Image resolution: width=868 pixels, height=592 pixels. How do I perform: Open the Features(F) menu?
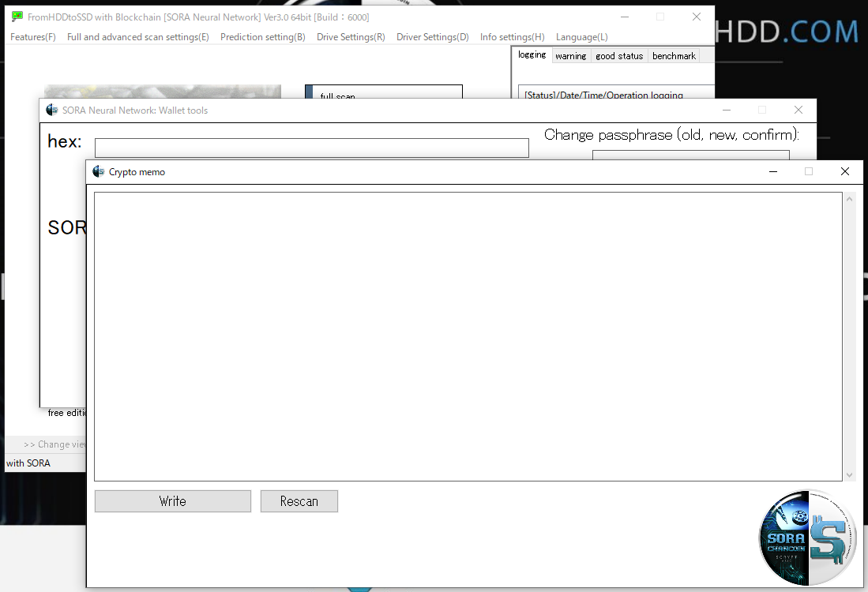pos(33,37)
